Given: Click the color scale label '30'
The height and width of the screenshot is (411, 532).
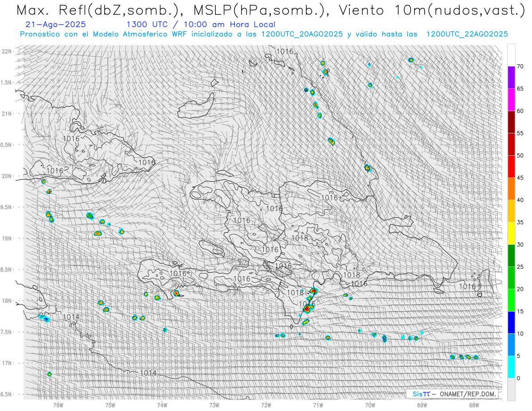Looking at the screenshot, I should click(x=520, y=244).
